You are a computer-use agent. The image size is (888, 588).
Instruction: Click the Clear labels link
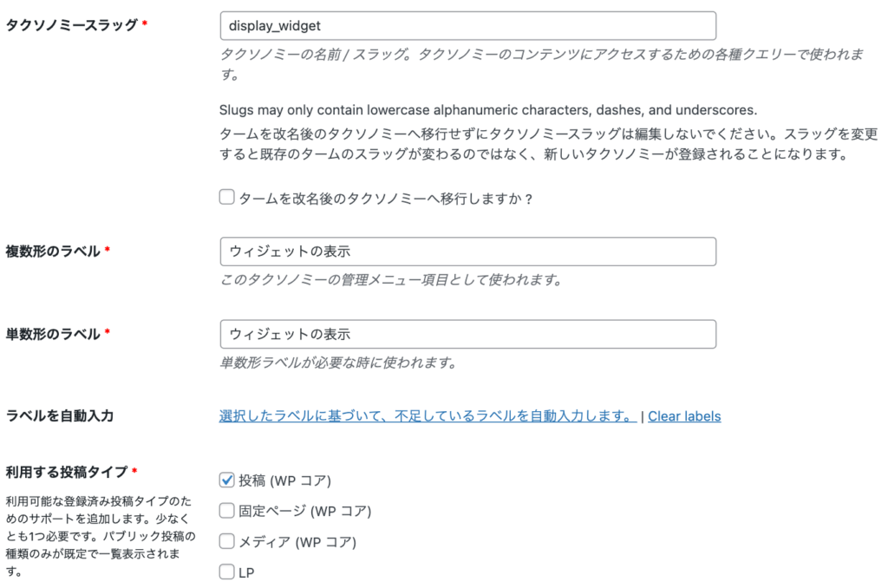pyautogui.click(x=684, y=416)
